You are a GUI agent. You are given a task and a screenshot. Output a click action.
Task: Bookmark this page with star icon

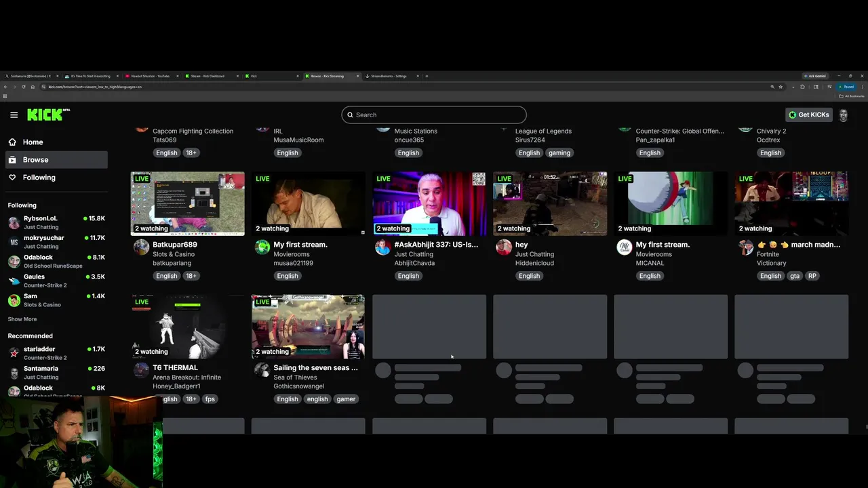(x=781, y=87)
